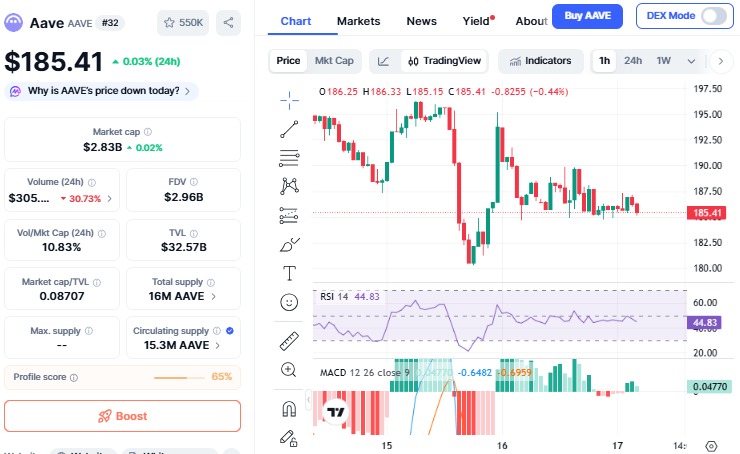Screen dimensions: 740x454
Task: Toggle lock all drawings tool
Action: [288, 438]
